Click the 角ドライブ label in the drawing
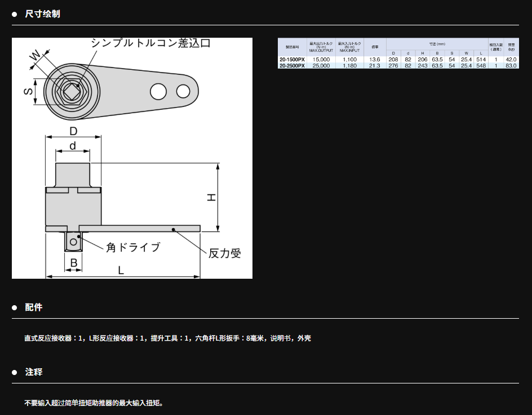The height and width of the screenshot is (415, 532). (133, 247)
